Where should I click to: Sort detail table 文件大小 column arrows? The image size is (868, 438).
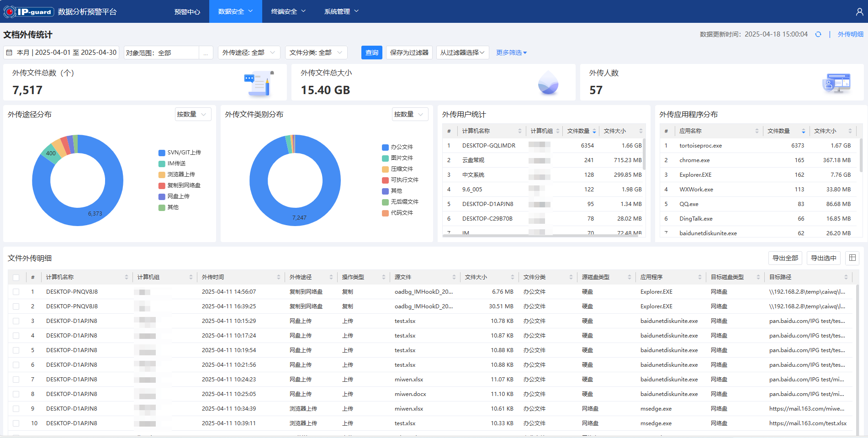(x=513, y=277)
